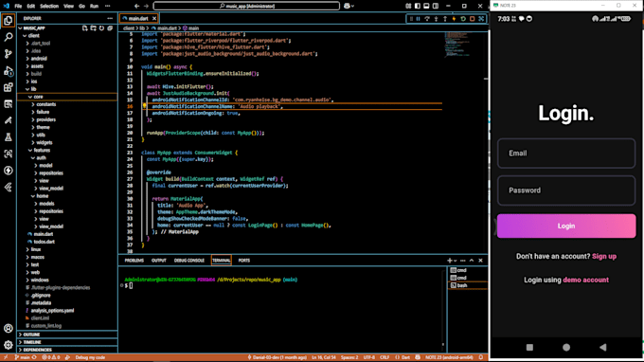The image size is (644, 362).
Task: Collapse all folders in Explorer
Action: pos(110,27)
